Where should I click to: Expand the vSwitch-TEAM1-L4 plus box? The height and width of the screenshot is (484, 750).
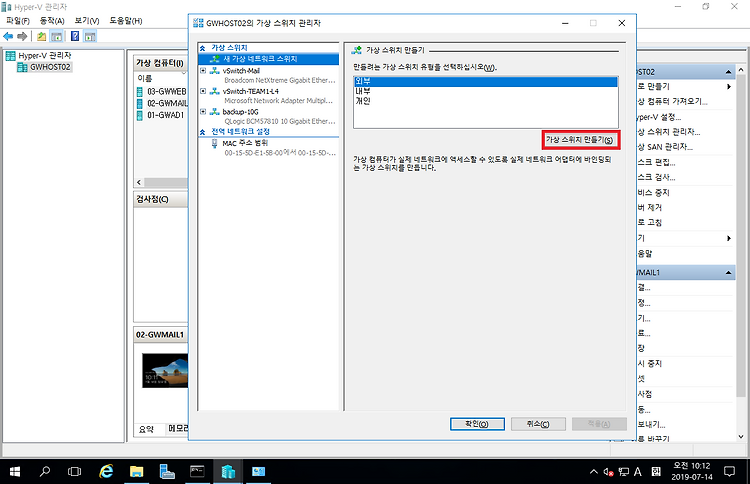203,91
